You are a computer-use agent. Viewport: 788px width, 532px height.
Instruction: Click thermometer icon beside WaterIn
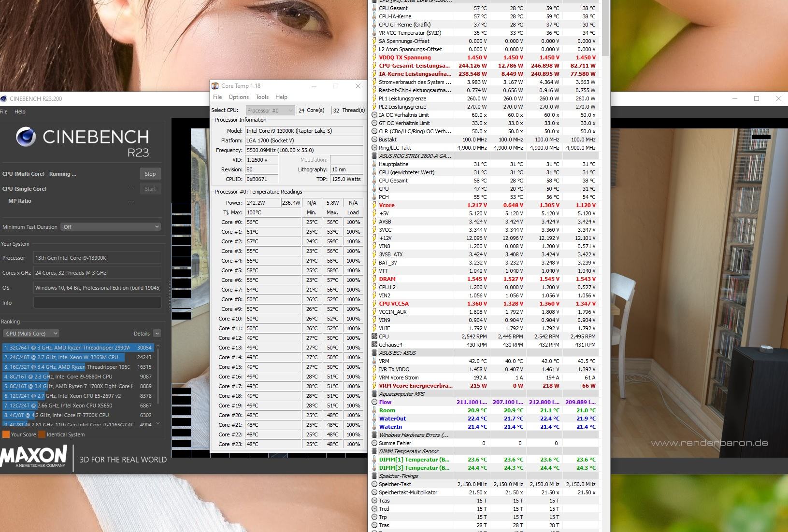pos(374,427)
